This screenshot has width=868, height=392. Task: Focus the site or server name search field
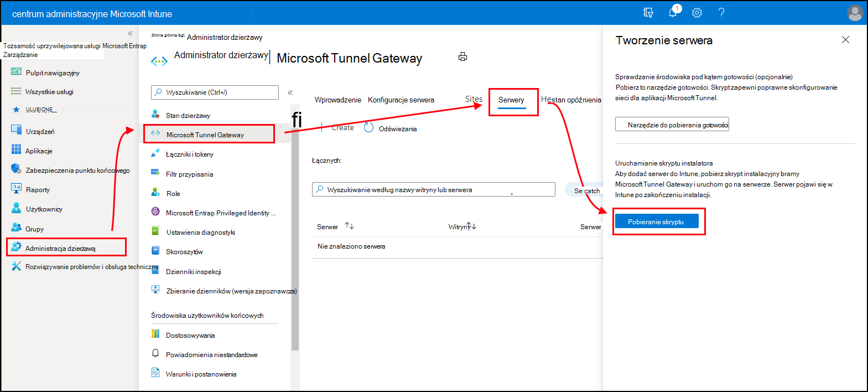point(434,189)
